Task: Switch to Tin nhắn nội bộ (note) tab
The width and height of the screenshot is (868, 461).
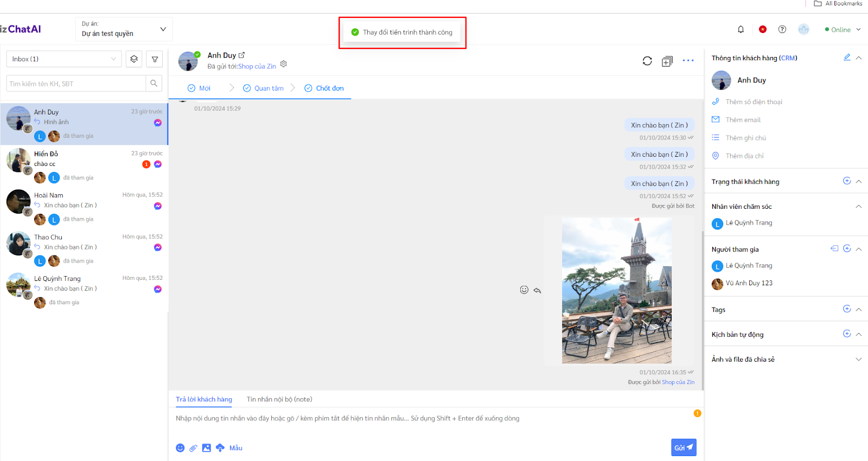Action: click(x=279, y=399)
